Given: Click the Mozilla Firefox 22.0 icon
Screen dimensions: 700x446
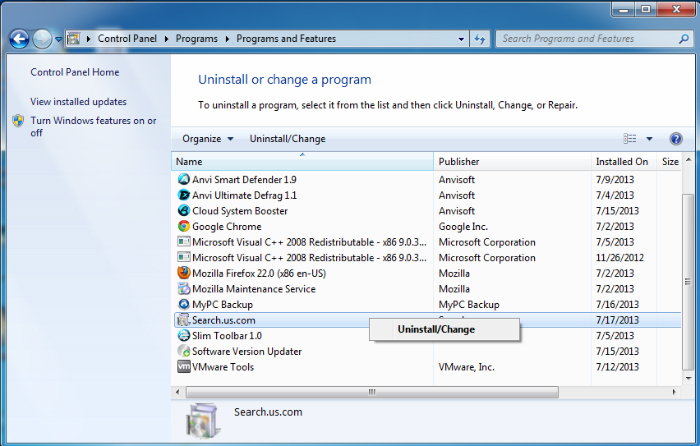Looking at the screenshot, I should click(183, 273).
